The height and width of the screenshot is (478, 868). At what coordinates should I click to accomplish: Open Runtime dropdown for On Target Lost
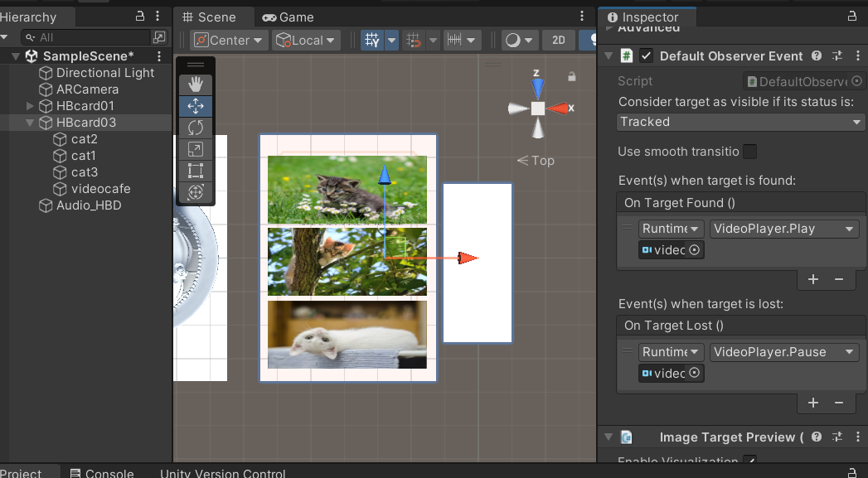pos(671,352)
